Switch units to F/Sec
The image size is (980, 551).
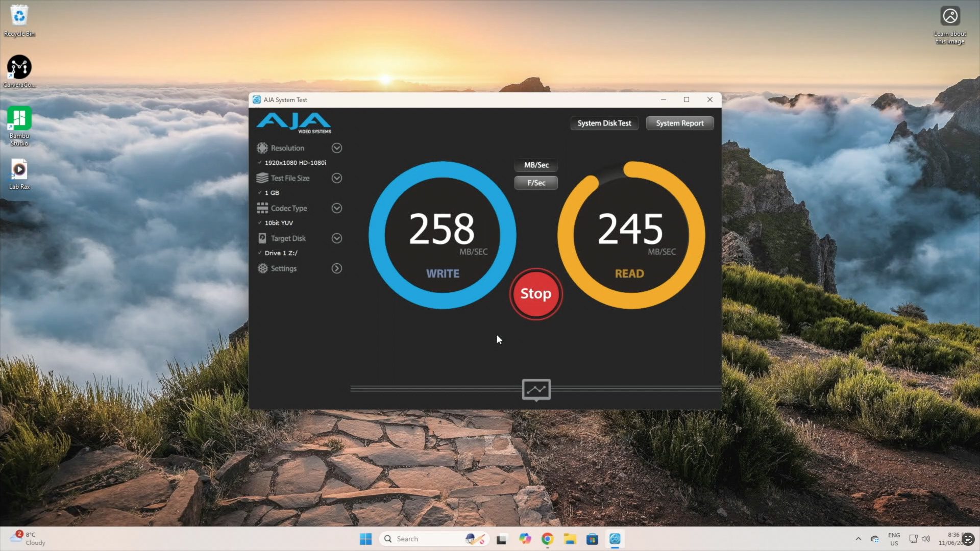point(536,183)
